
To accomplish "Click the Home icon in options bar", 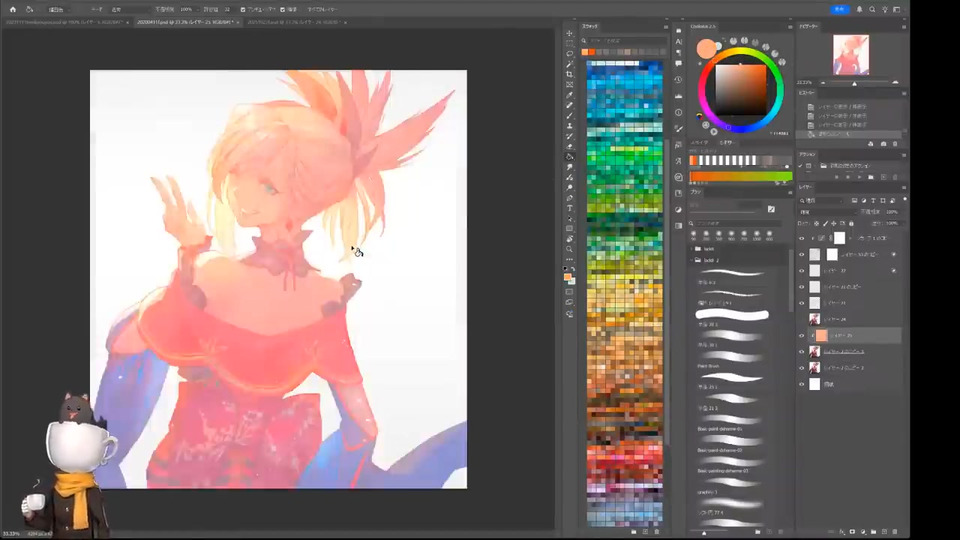I will [13, 9].
